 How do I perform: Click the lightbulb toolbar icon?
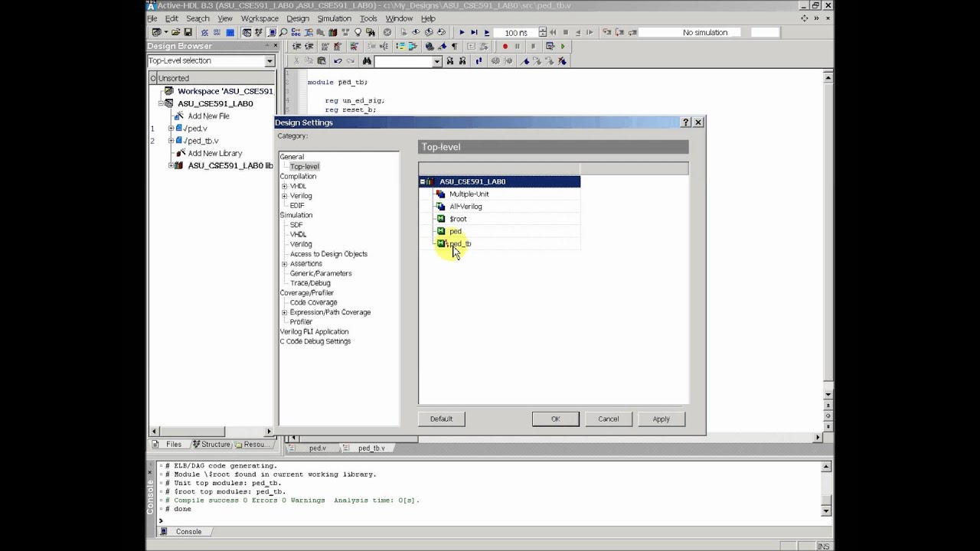(x=358, y=32)
